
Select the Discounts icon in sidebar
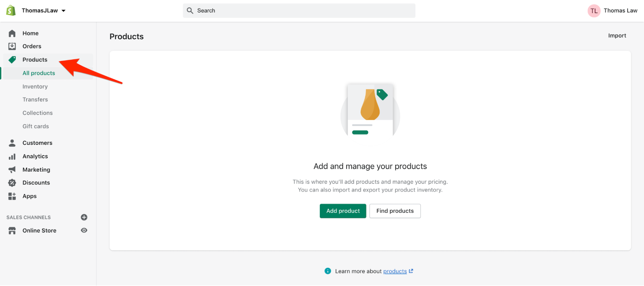12,183
